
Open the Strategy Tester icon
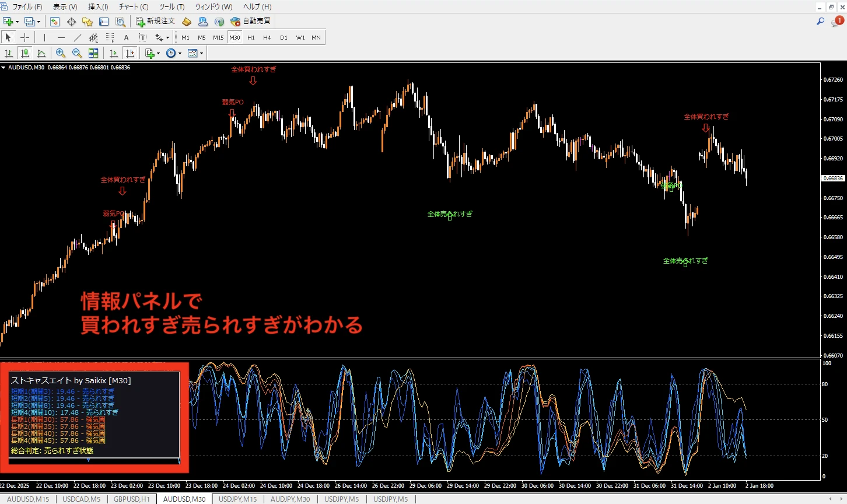pos(120,22)
